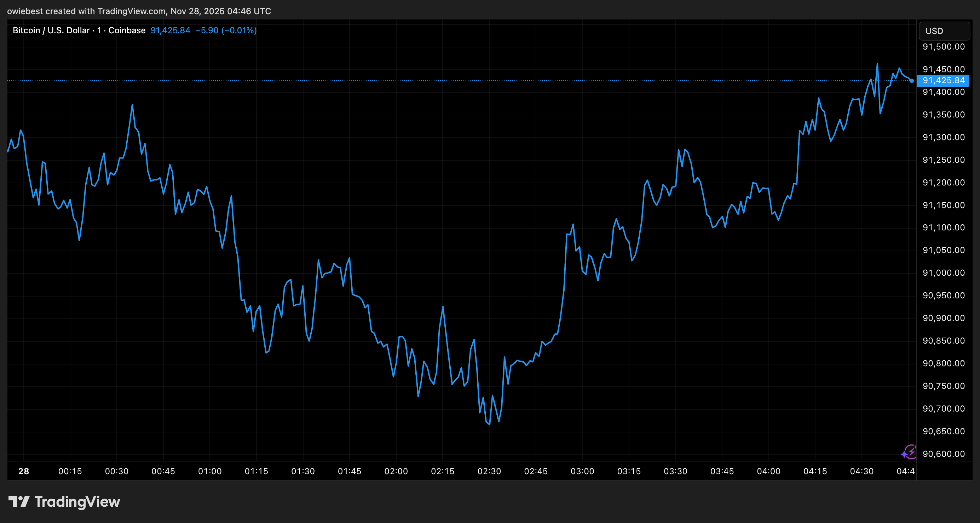Click the blue last-price dot on chart
The image size is (980, 523).
click(911, 81)
